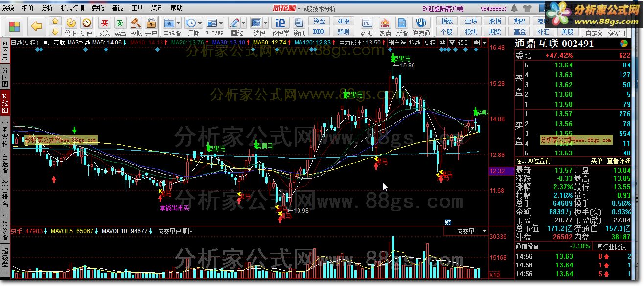
Task: Click the 财 marker on the chart
Action: (x=447, y=222)
